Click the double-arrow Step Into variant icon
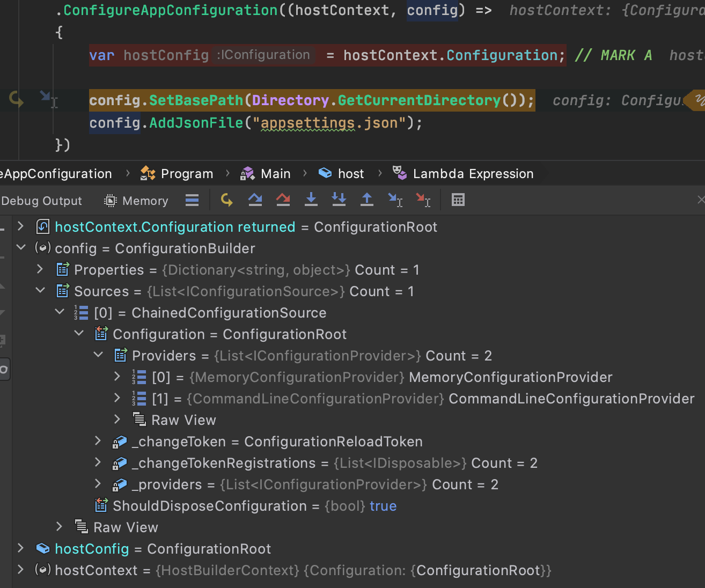 point(339,200)
